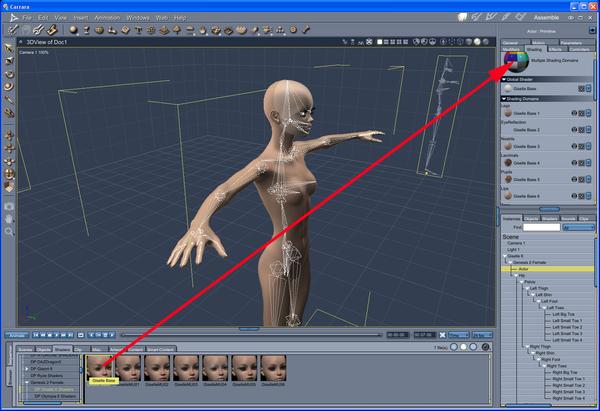Toggle eye icon for Giselle Base 6
The image size is (600, 411).
pos(574,196)
